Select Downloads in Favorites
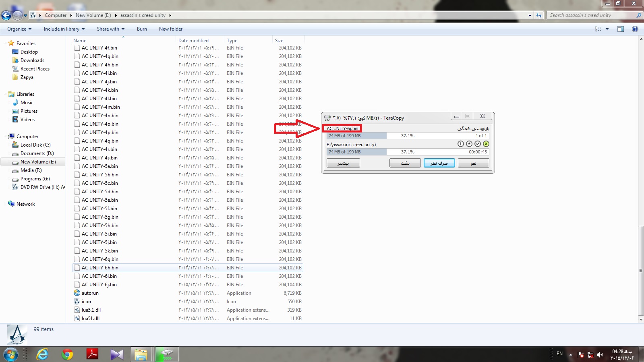Image resolution: width=644 pixels, height=362 pixels. point(32,60)
